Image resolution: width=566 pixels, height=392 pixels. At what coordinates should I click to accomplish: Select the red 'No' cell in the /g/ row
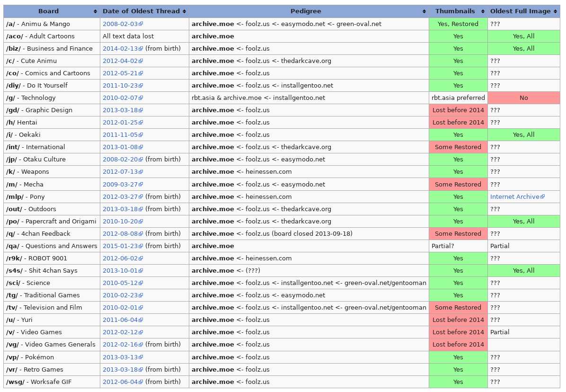click(524, 98)
